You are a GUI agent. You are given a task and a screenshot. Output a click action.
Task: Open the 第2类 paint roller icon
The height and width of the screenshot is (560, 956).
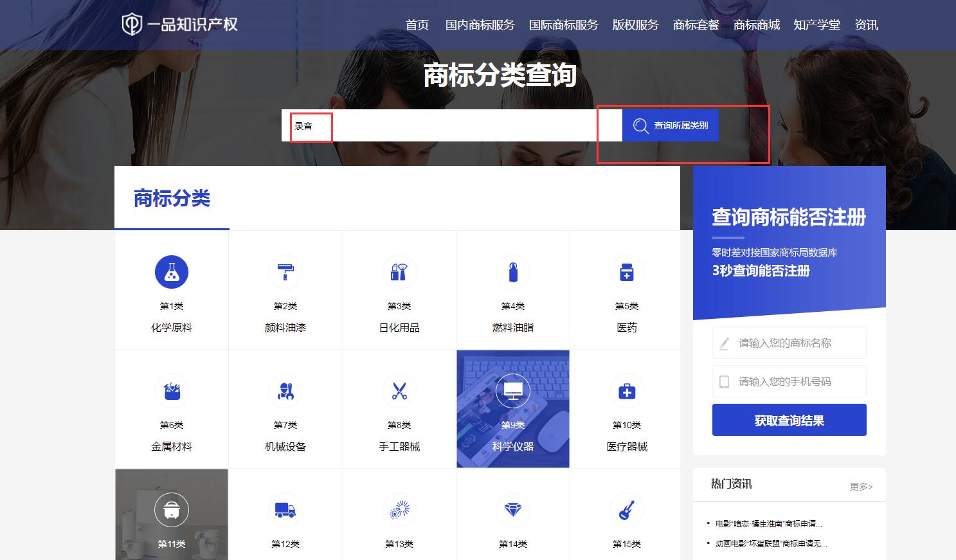coord(285,272)
